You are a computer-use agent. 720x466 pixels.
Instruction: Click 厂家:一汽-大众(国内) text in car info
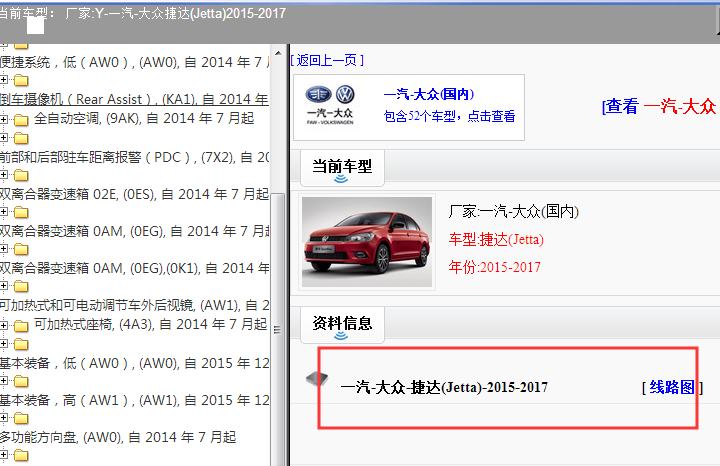point(513,212)
